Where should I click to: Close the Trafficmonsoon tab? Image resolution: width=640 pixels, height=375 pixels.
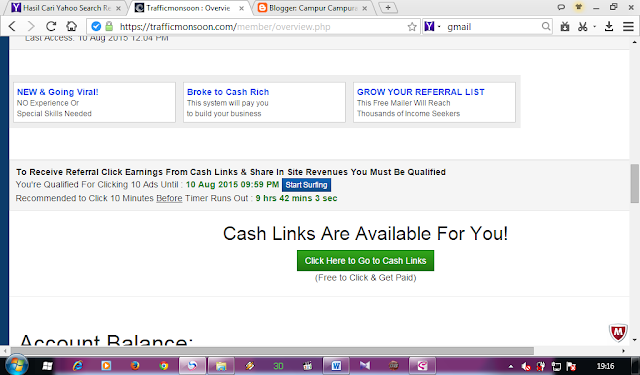point(242,8)
